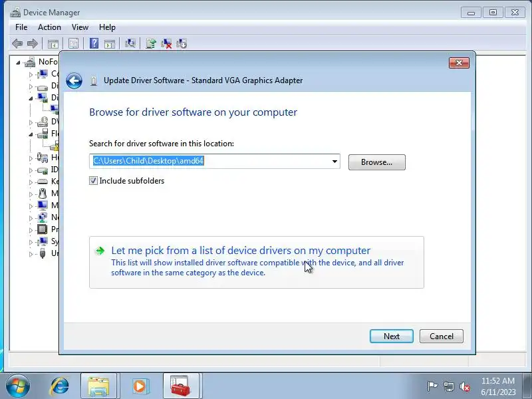
Task: Open the View menu
Action: point(80,27)
